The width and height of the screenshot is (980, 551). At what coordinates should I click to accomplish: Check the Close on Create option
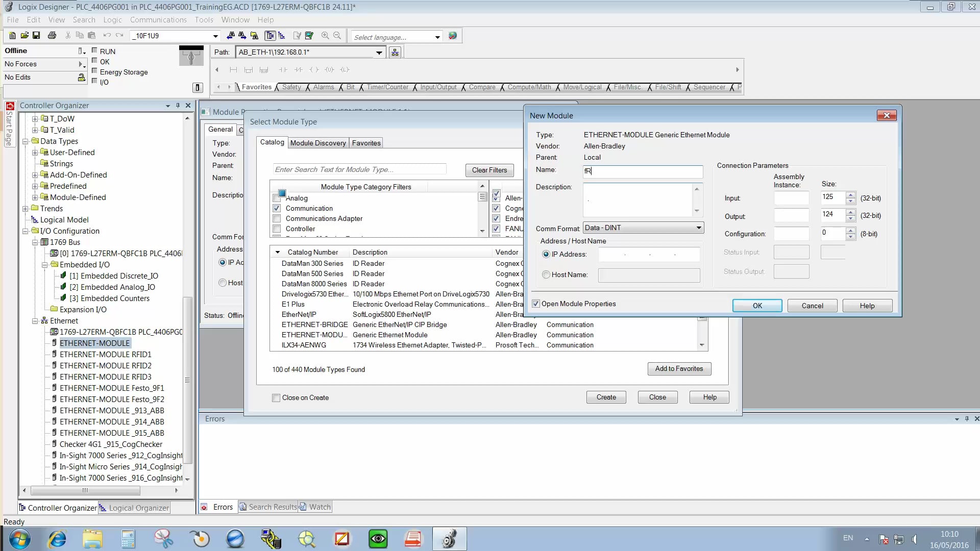coord(276,397)
